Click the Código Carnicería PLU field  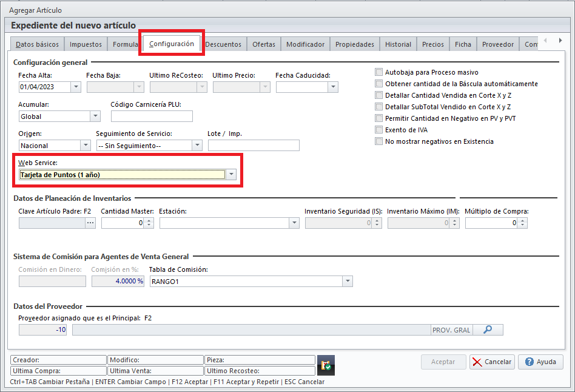point(152,117)
